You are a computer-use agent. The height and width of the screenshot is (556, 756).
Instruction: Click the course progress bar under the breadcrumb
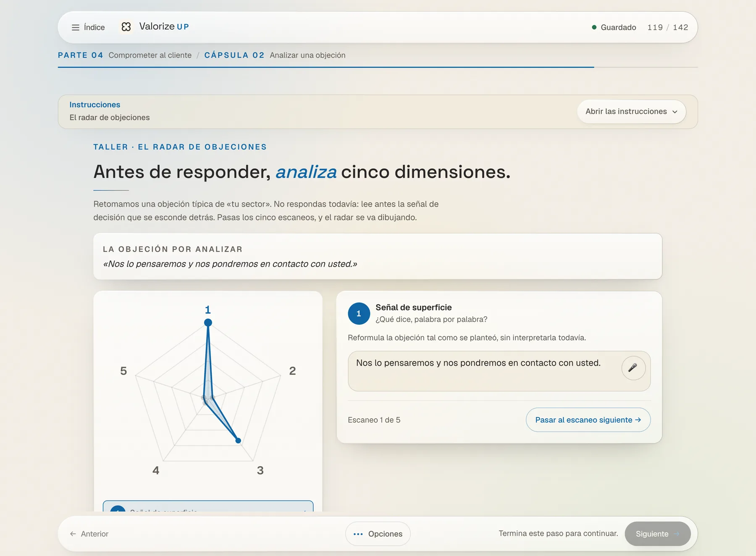click(x=378, y=67)
